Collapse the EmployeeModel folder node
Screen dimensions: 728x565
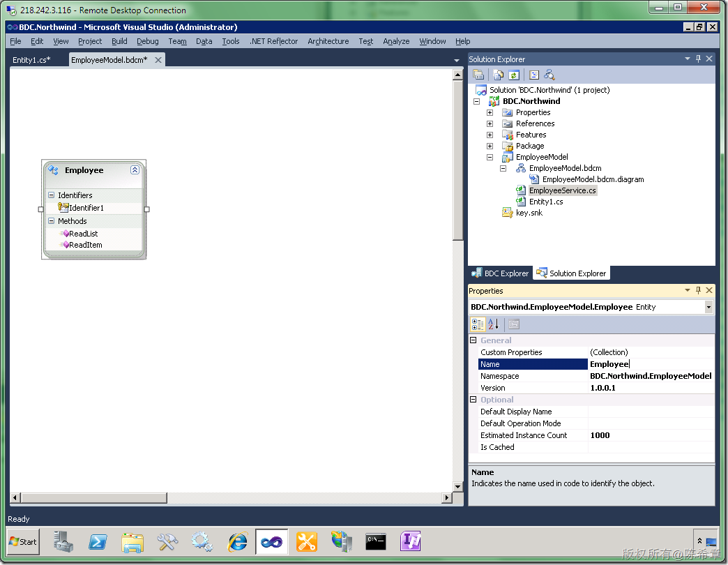(x=490, y=157)
